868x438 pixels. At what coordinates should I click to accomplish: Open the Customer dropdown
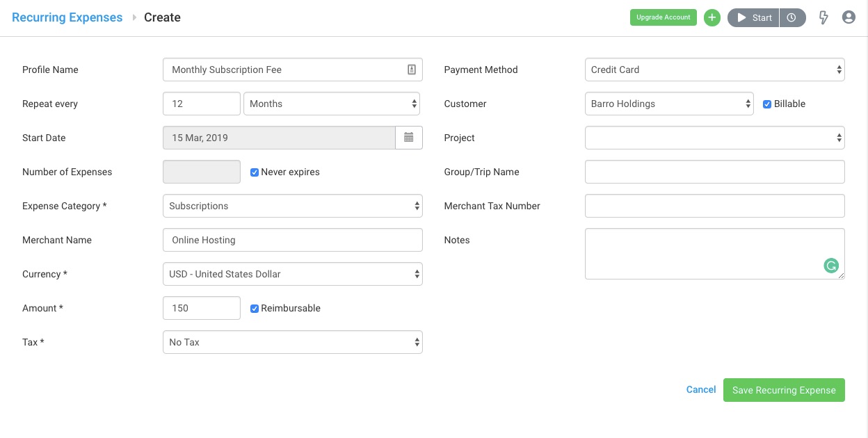pyautogui.click(x=669, y=104)
